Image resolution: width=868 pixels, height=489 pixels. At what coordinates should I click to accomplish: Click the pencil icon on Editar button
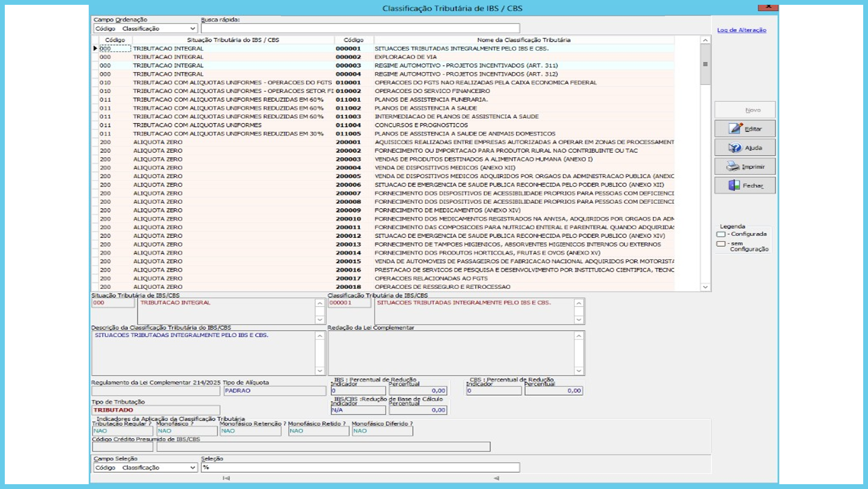click(x=735, y=128)
